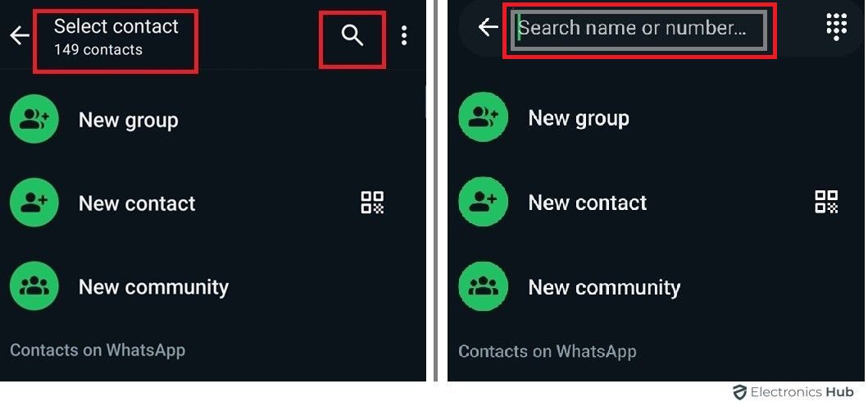Select New contact label in left screen
The height and width of the screenshot is (402, 868).
tap(137, 203)
